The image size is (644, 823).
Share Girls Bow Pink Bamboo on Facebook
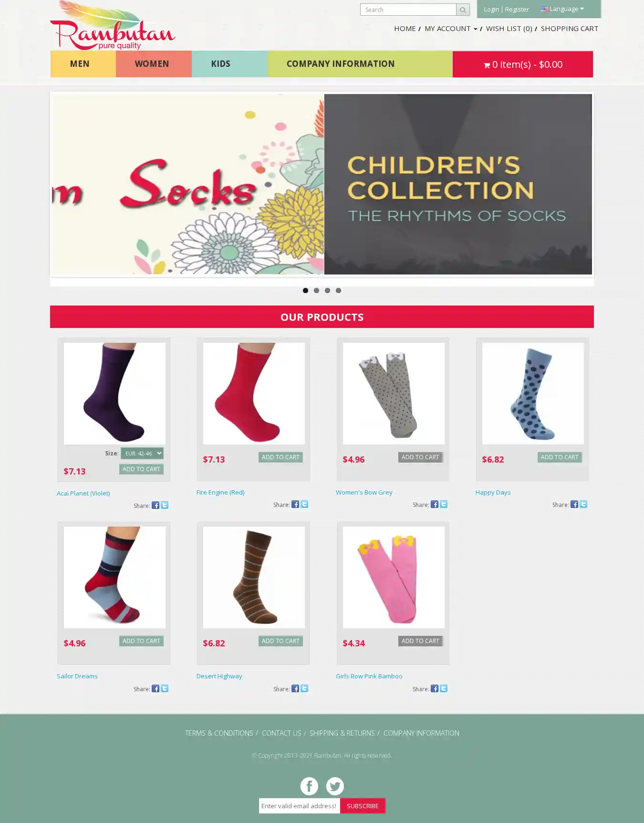coord(435,688)
